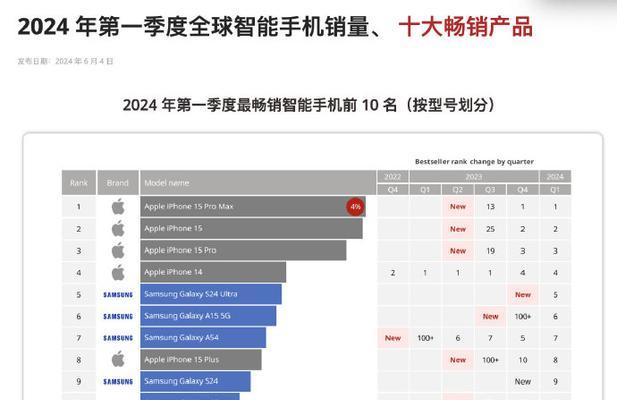The width and height of the screenshot is (617, 400).
Task: Click the Samsung logo beside Galaxy A54
Action: pos(118,338)
